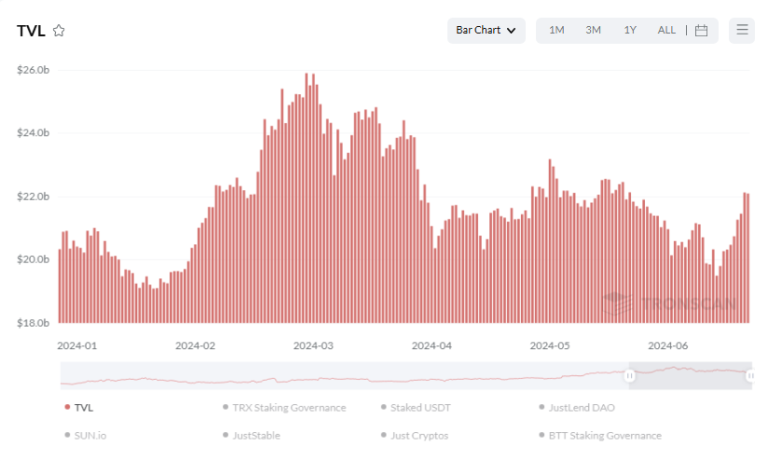
Task: Click the left range navigator handle
Action: (630, 375)
